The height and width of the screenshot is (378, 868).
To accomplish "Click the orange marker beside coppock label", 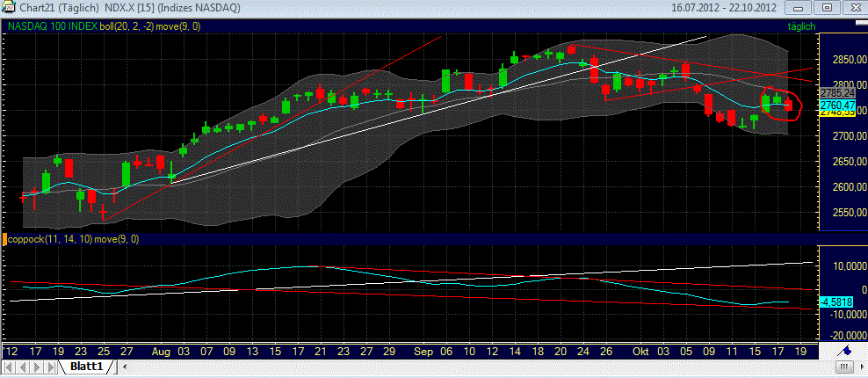I will [x=5, y=239].
